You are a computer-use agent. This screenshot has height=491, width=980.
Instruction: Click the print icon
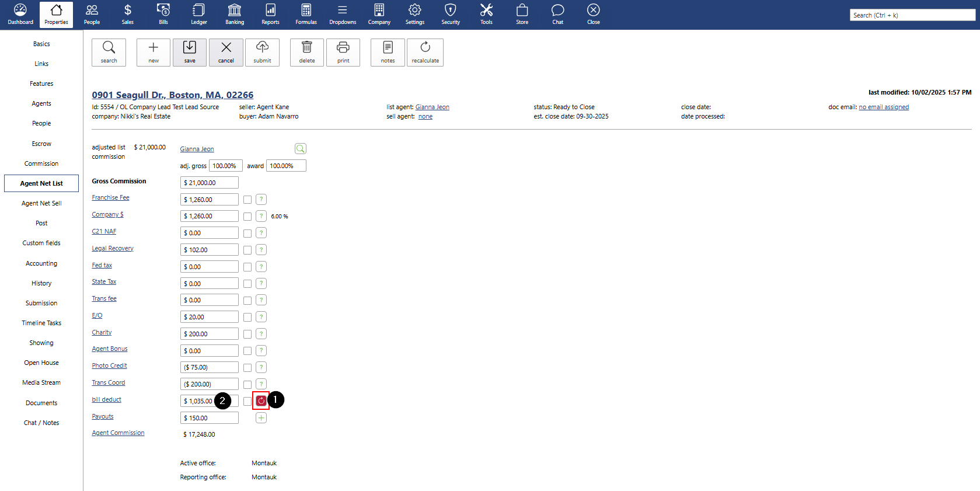click(343, 52)
